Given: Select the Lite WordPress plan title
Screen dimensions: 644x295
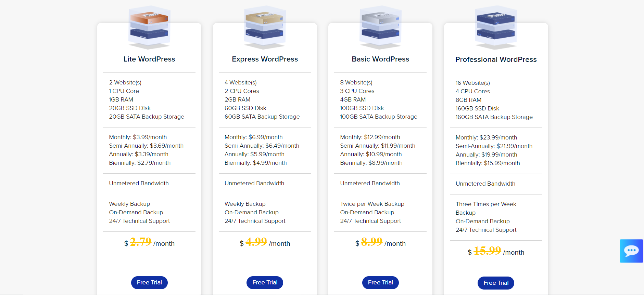Looking at the screenshot, I should click(149, 59).
